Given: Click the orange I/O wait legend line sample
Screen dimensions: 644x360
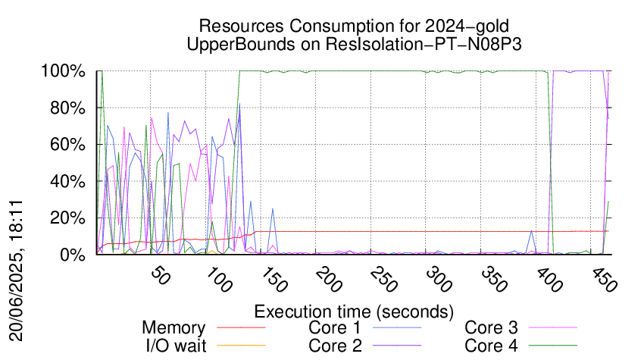Looking at the screenshot, I should click(241, 346).
